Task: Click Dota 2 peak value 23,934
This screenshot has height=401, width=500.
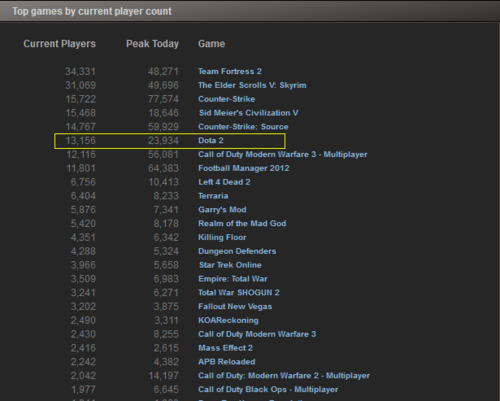Action: coord(163,141)
